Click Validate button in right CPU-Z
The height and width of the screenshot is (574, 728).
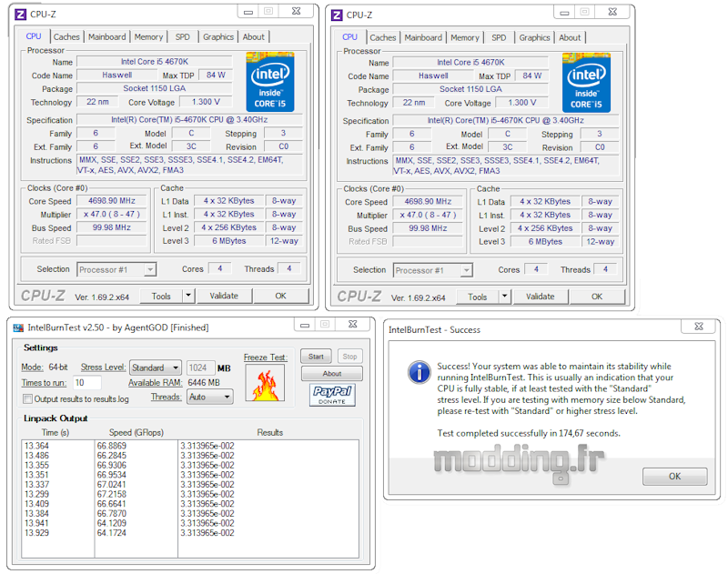[541, 297]
